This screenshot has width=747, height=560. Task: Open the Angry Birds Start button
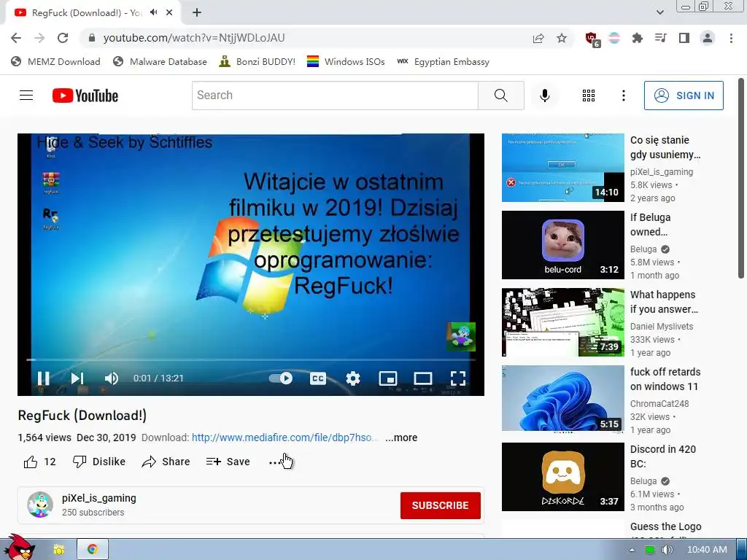pos(19,548)
